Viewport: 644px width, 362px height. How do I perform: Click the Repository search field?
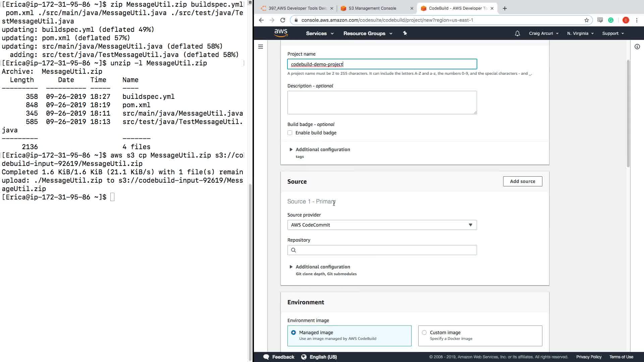[x=382, y=250]
